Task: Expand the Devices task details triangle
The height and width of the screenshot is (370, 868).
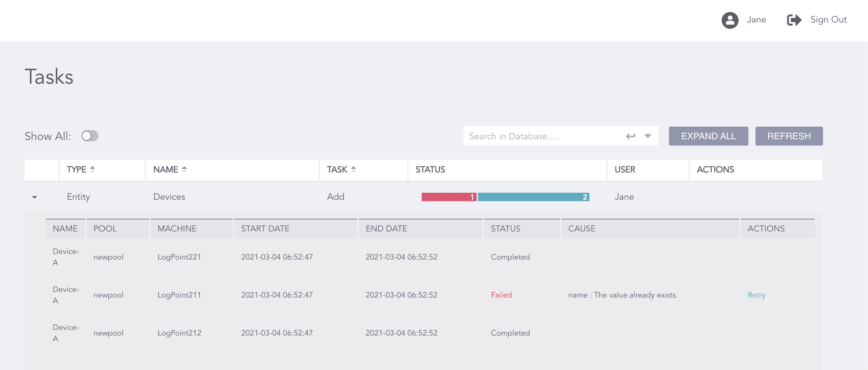Action: coord(34,197)
